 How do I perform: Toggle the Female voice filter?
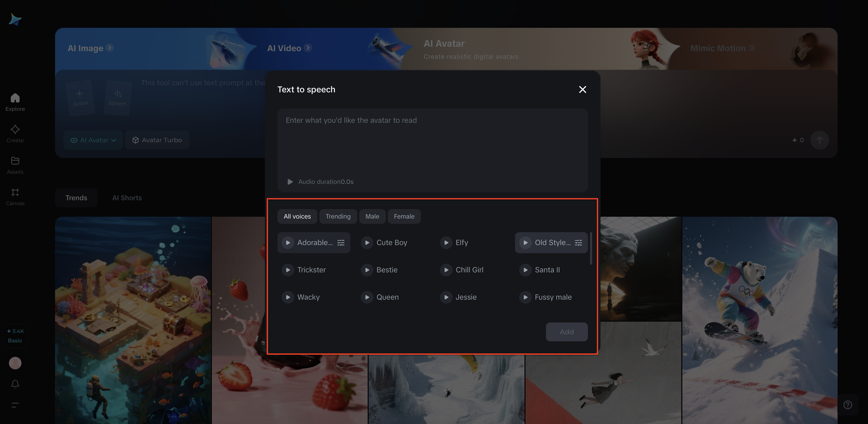coord(404,216)
